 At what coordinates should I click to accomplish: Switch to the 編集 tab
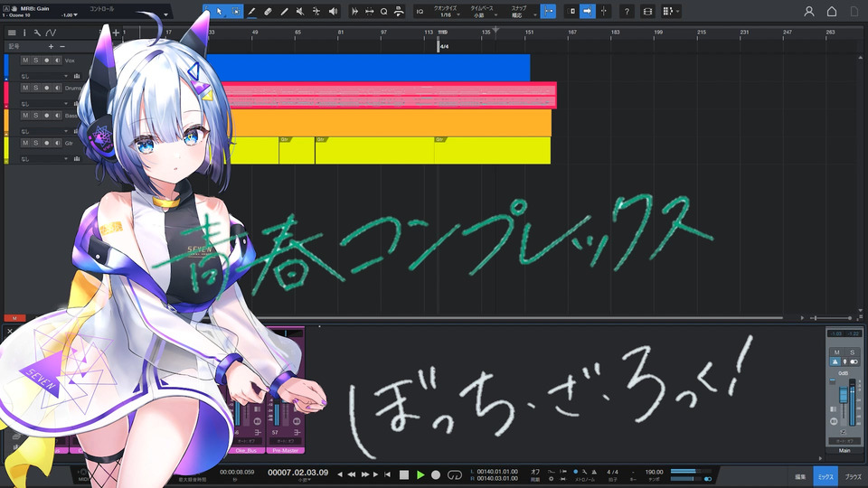(x=800, y=476)
